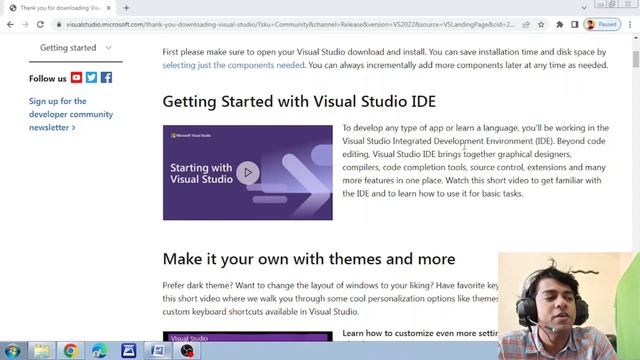This screenshot has width=640, height=360.
Task: Bookmark this page with the star
Action: coord(541,24)
